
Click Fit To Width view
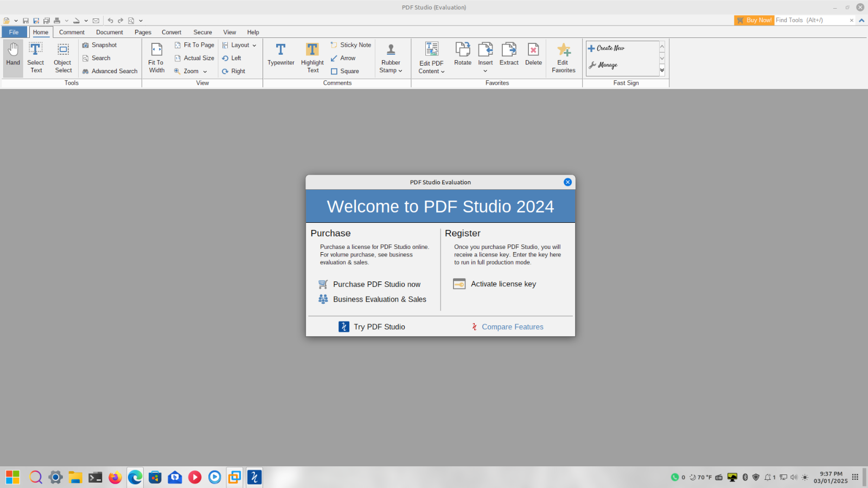pos(156,57)
